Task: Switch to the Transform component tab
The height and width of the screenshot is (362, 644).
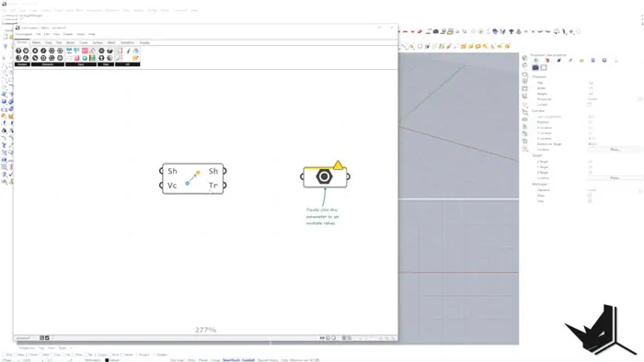Action: click(x=127, y=42)
